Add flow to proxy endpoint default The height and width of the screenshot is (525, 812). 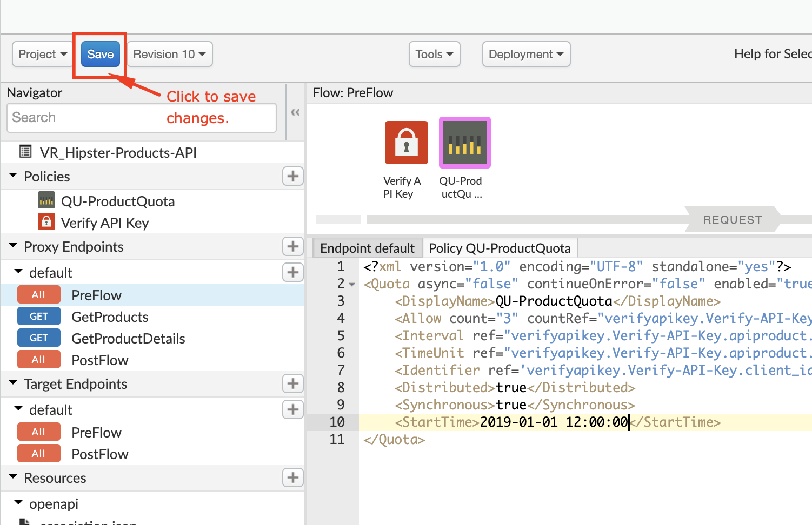point(293,272)
